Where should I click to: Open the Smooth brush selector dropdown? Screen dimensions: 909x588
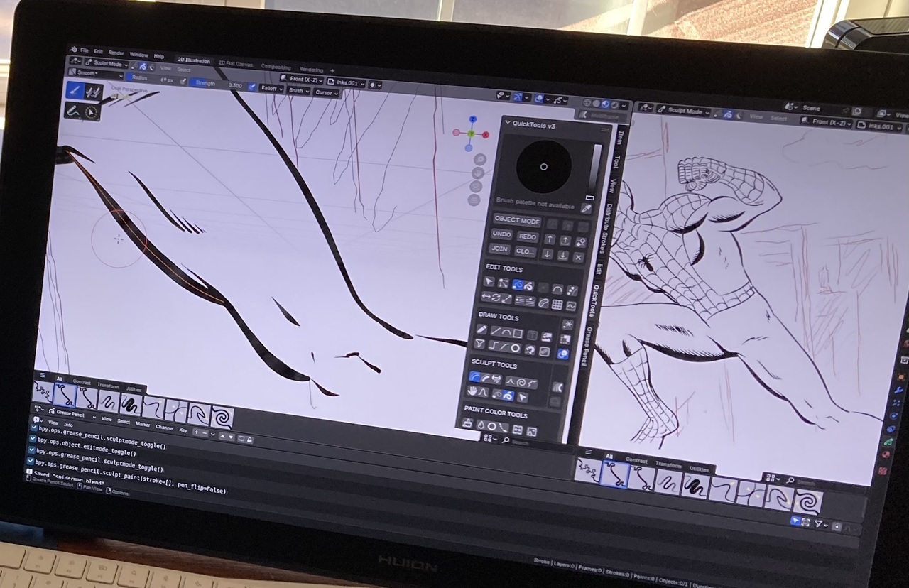(x=96, y=73)
